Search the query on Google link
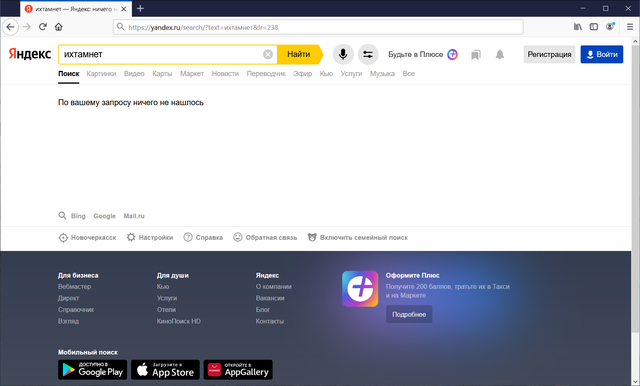Screen dimensions: 640x386 (x=104, y=216)
